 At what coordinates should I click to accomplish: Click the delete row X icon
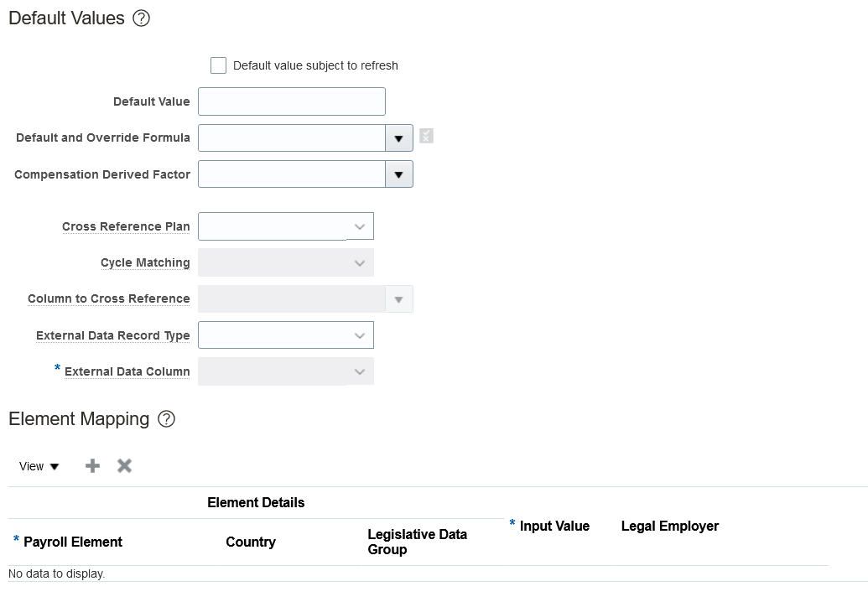124,466
